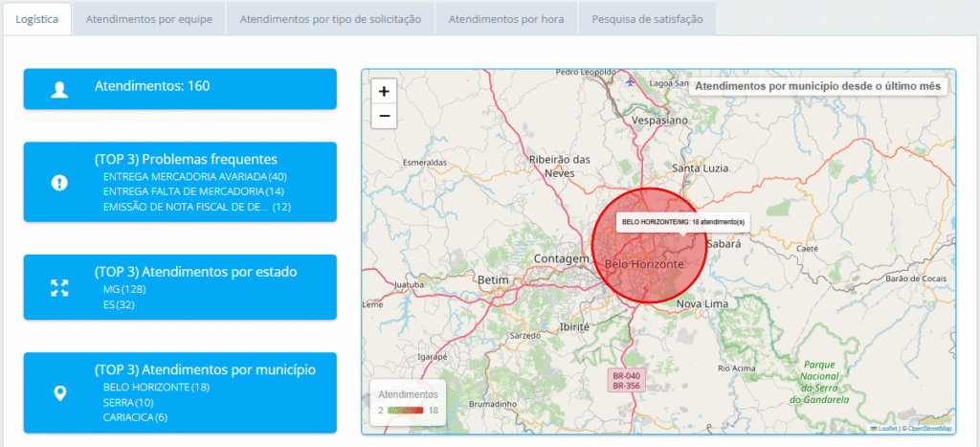Viewport: 980px width, 447px height.
Task: Open Atendimentos por tipo de solicitação tab
Action: [x=330, y=18]
